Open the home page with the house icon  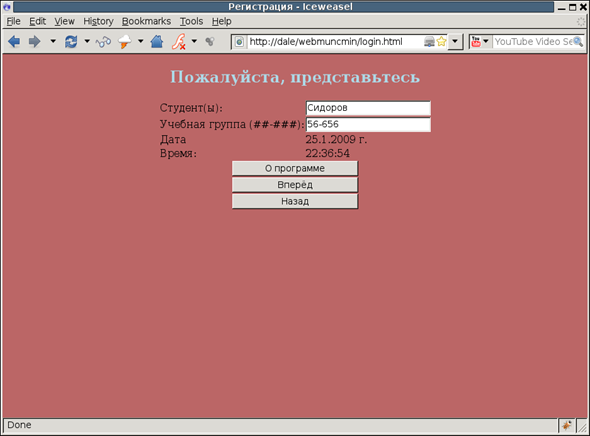coord(157,41)
